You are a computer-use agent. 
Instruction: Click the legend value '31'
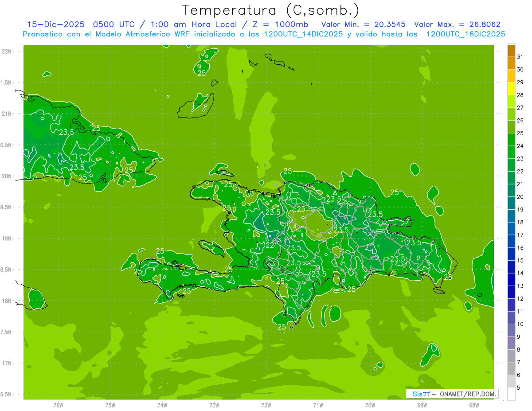click(520, 57)
